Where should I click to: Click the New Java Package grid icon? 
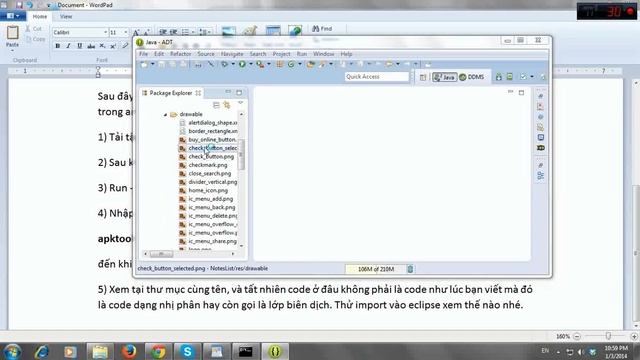[x=280, y=64]
